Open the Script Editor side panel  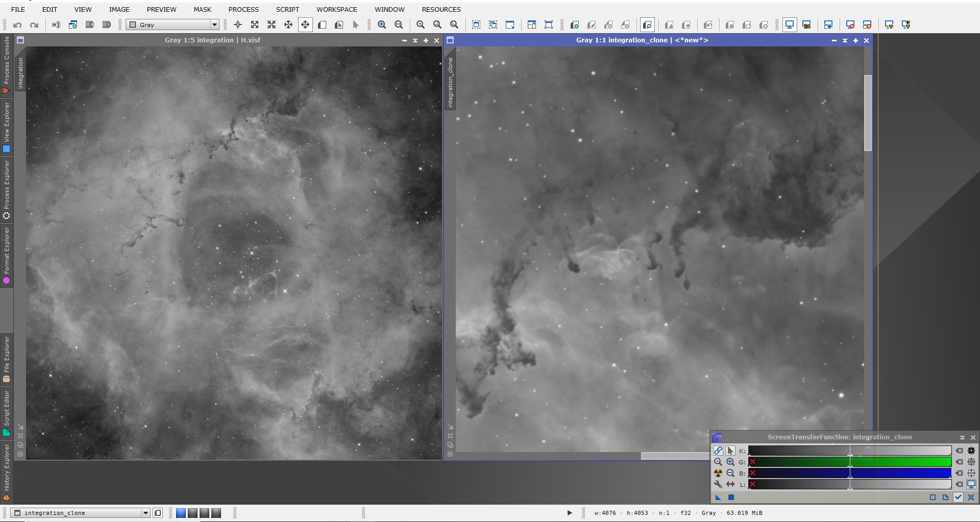[x=7, y=413]
